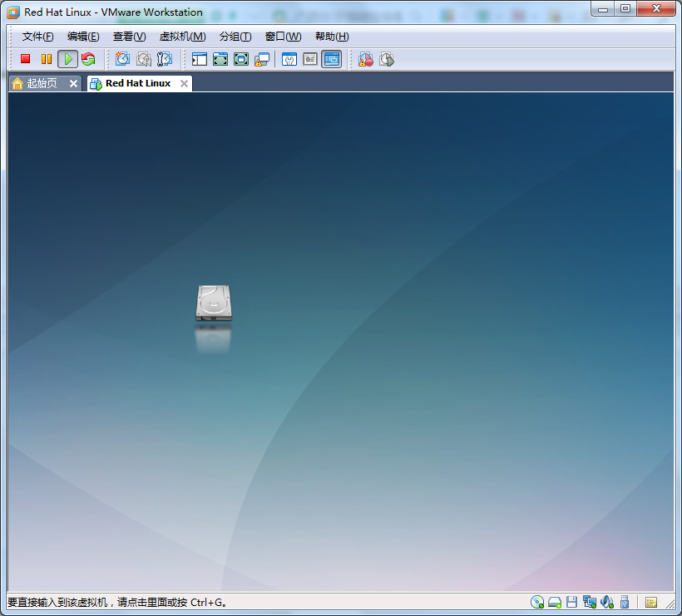Click the replay recording clock-play icon
This screenshot has height=616, width=682.
coord(387,59)
